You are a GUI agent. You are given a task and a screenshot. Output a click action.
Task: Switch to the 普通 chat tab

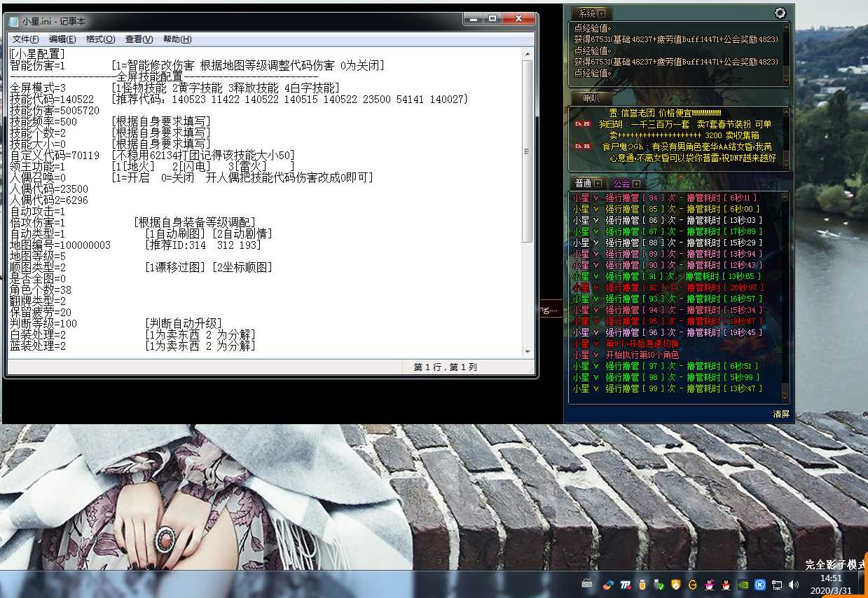[x=583, y=183]
